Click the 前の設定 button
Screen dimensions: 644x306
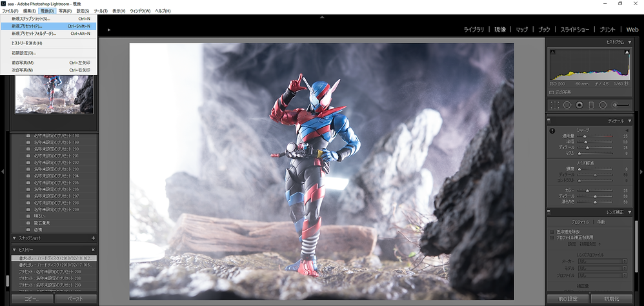click(568, 299)
